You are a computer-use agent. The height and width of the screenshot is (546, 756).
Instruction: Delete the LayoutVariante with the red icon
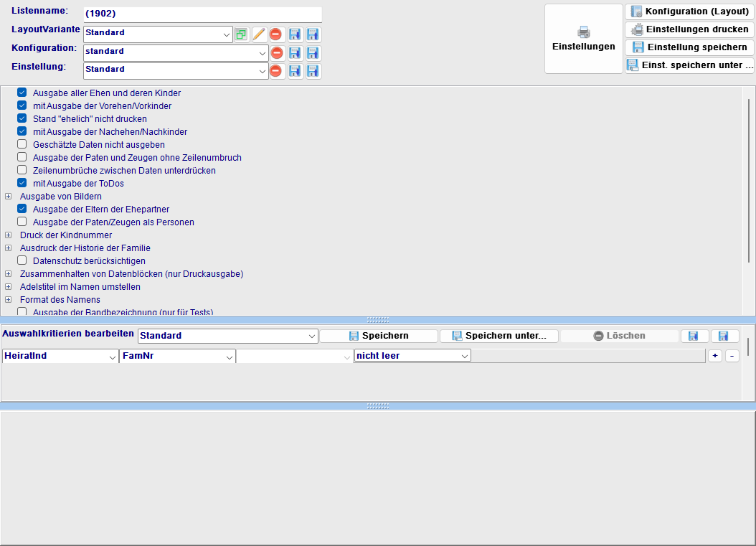[x=276, y=34]
